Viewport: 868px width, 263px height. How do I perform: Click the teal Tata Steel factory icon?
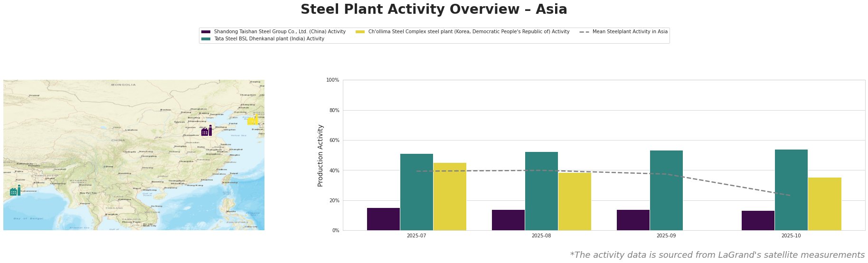click(x=15, y=191)
